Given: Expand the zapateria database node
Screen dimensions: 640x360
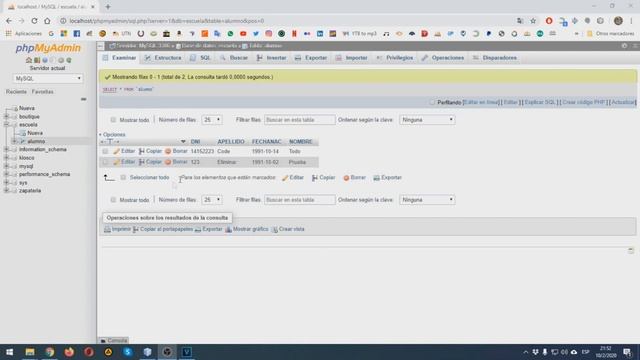Looking at the screenshot, I should [x=6, y=191].
